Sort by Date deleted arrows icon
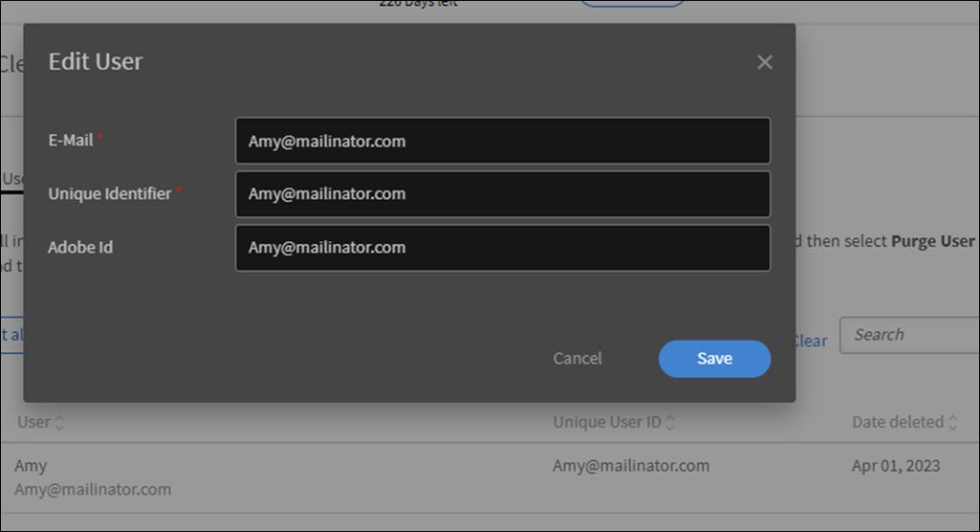 tap(952, 423)
